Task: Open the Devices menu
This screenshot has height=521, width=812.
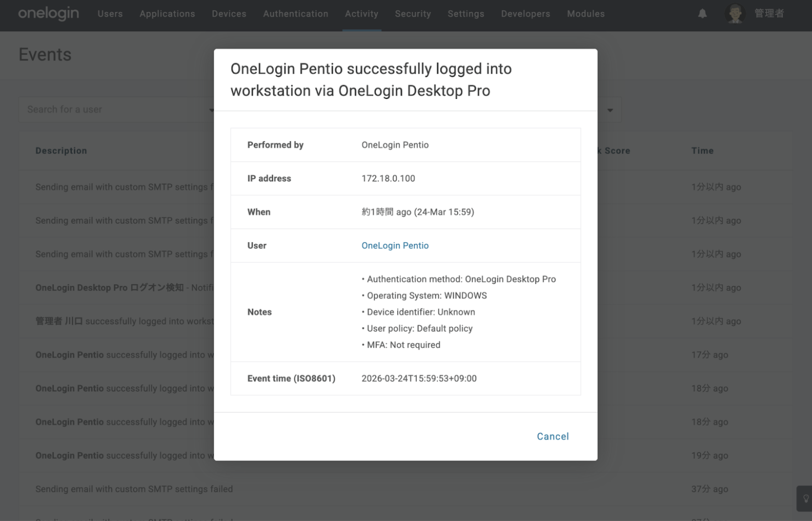Action: tap(229, 14)
